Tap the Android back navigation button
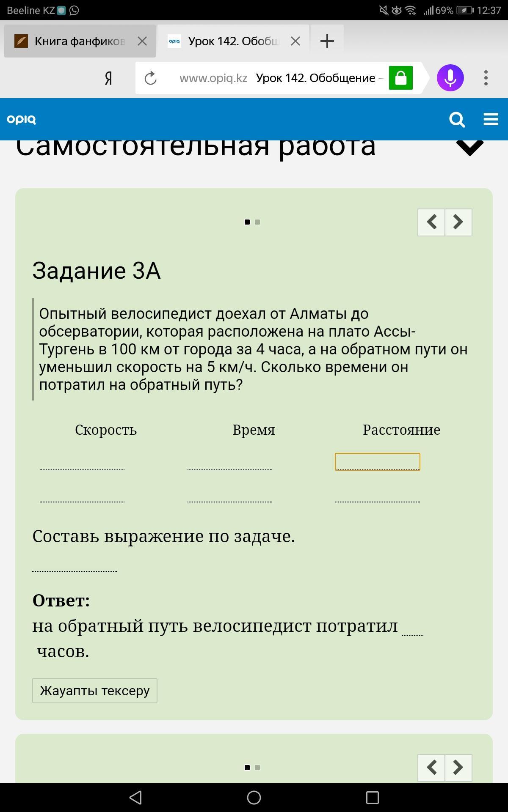508x812 pixels. pos(135,798)
